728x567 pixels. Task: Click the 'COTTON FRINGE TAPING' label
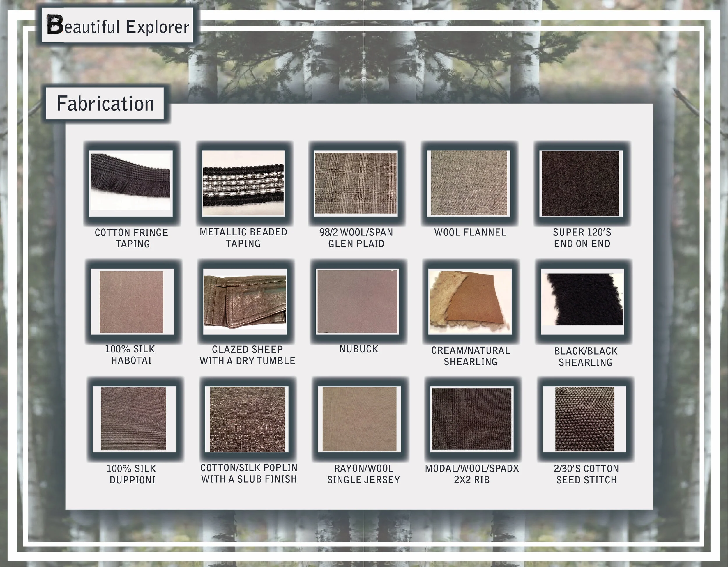tap(132, 238)
